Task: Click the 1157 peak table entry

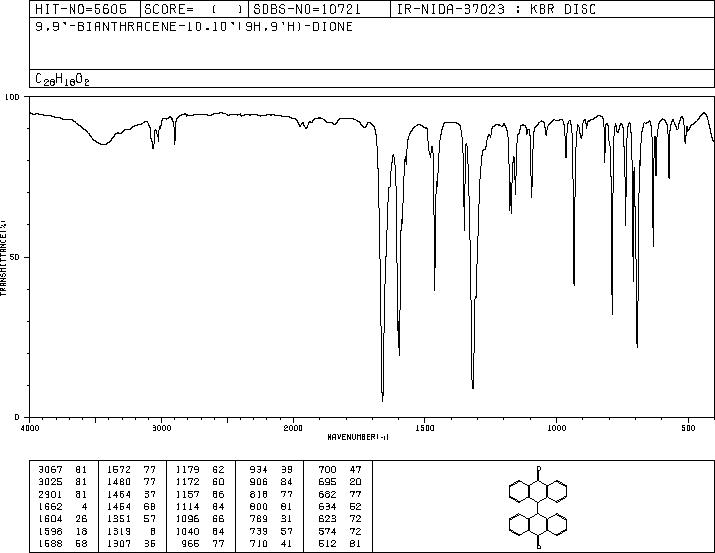Action: click(187, 494)
